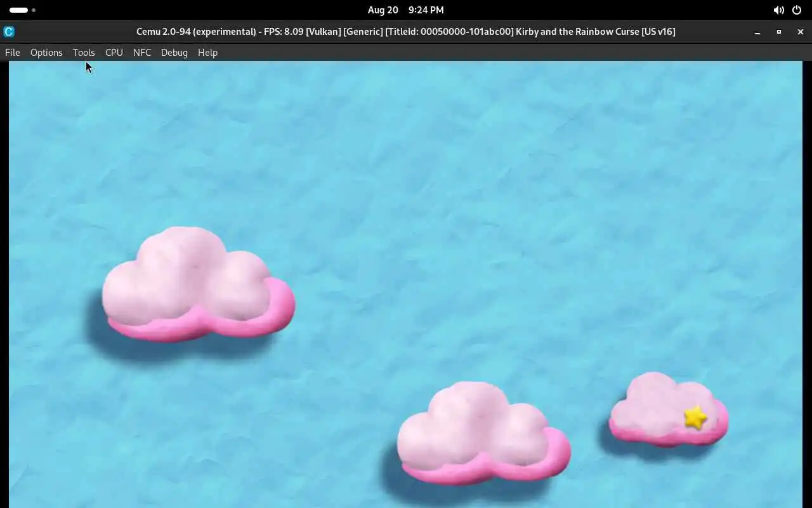Open the CPU menu

114,53
